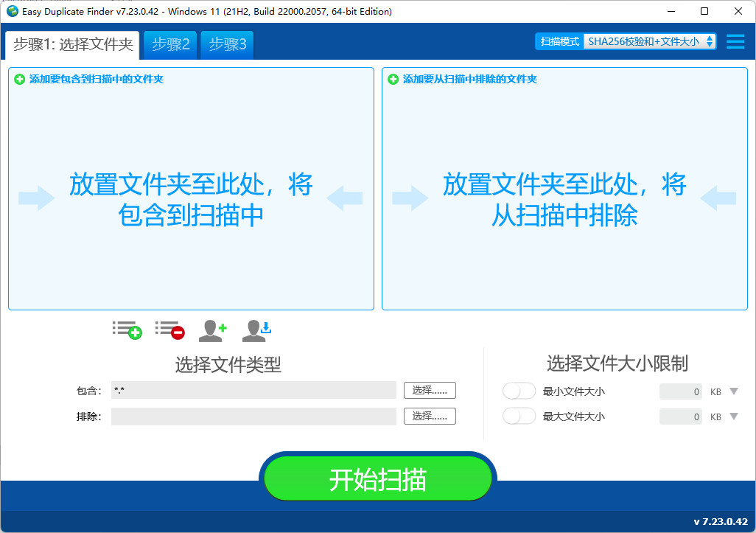Minimize the Easy Duplicate Finder window
The height and width of the screenshot is (533, 756).
(x=671, y=11)
